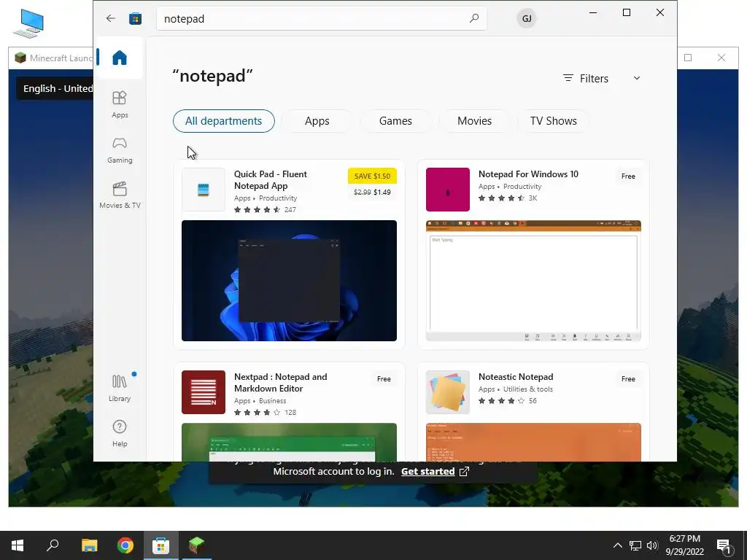Click Notepad For Windows 10 screenshot preview
Viewport: 747px width, 560px height.
533,281
